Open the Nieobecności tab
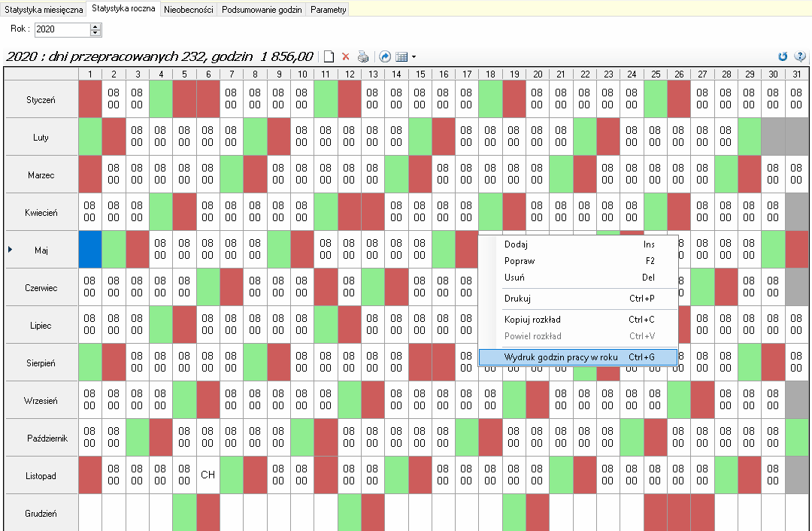This screenshot has width=812, height=531. [189, 9]
